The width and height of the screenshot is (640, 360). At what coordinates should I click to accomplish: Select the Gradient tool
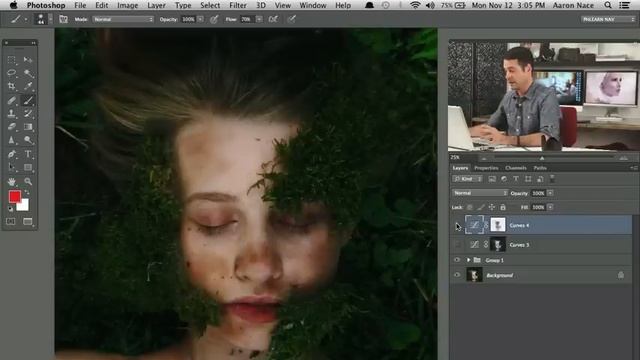click(28, 127)
